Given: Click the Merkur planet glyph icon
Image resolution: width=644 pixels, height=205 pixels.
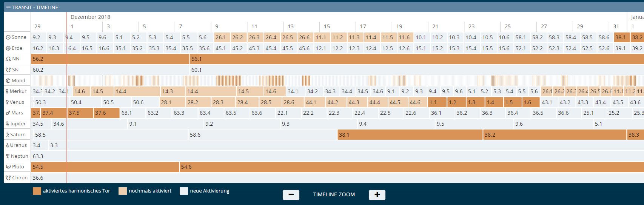Looking at the screenshot, I should pyautogui.click(x=7, y=91).
